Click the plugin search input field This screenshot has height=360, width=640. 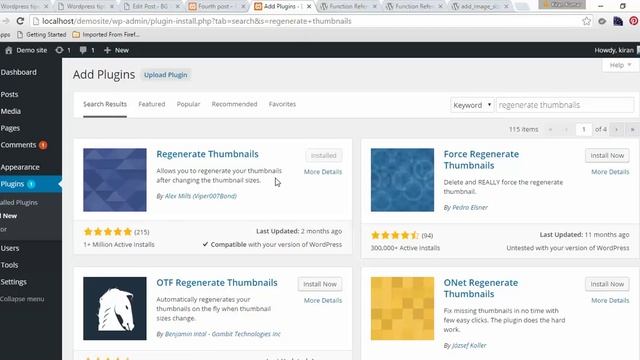tap(565, 105)
